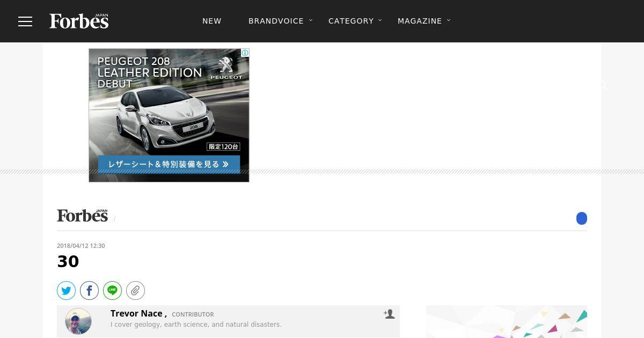Expand the CATEGORY dropdown chevron
Screen dimensions: 644x338
point(380,20)
